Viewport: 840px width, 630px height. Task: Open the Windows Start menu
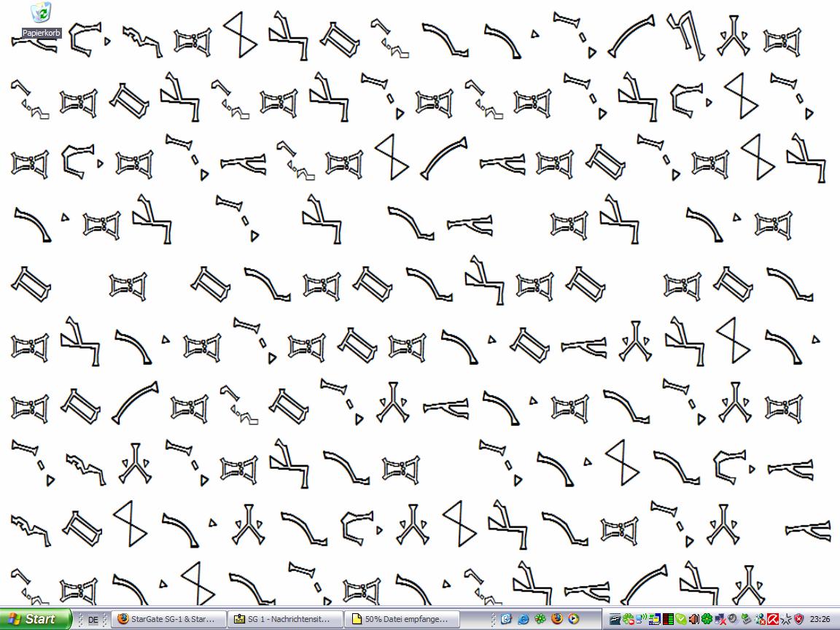click(36, 619)
